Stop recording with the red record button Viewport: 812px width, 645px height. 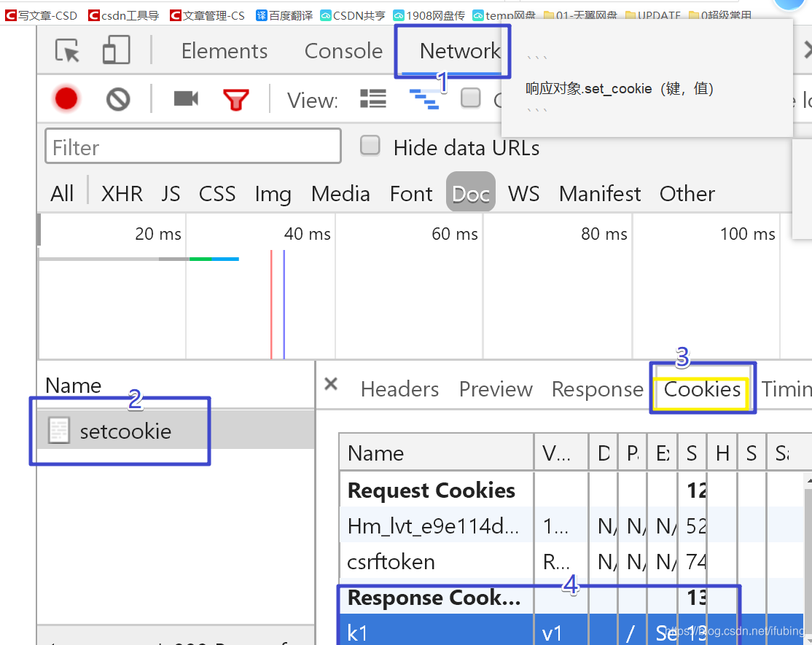(66, 99)
